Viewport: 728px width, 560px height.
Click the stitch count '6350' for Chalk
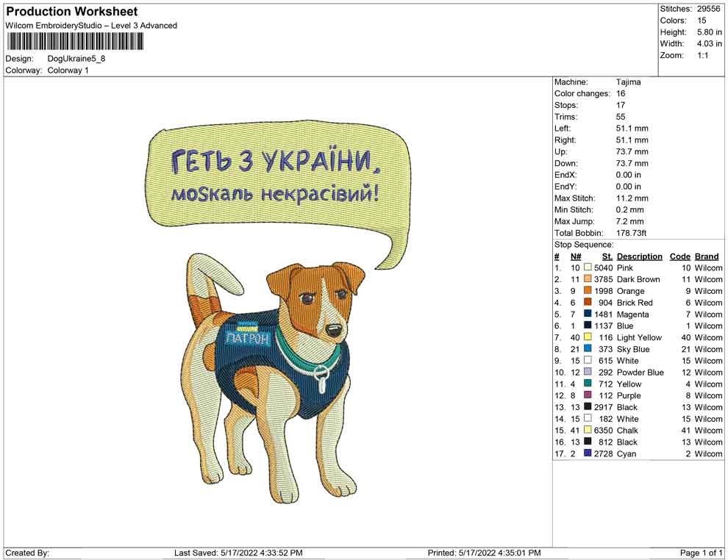point(603,430)
